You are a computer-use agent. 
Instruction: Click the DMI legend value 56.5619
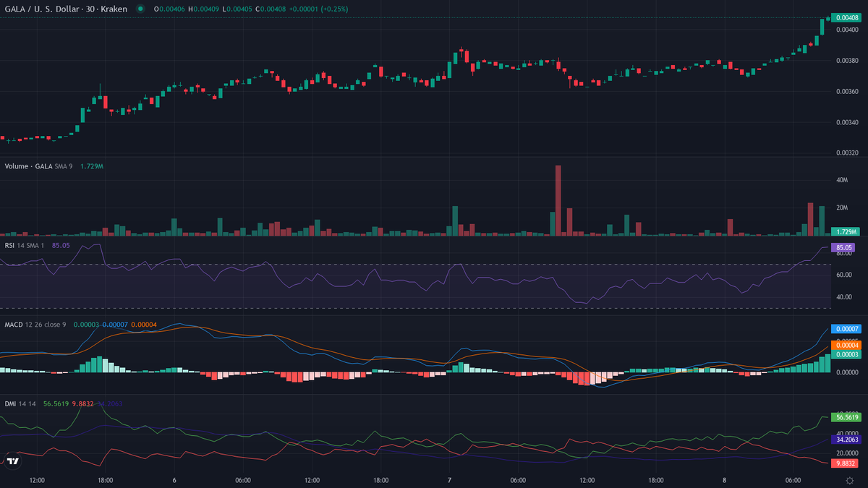click(x=56, y=403)
